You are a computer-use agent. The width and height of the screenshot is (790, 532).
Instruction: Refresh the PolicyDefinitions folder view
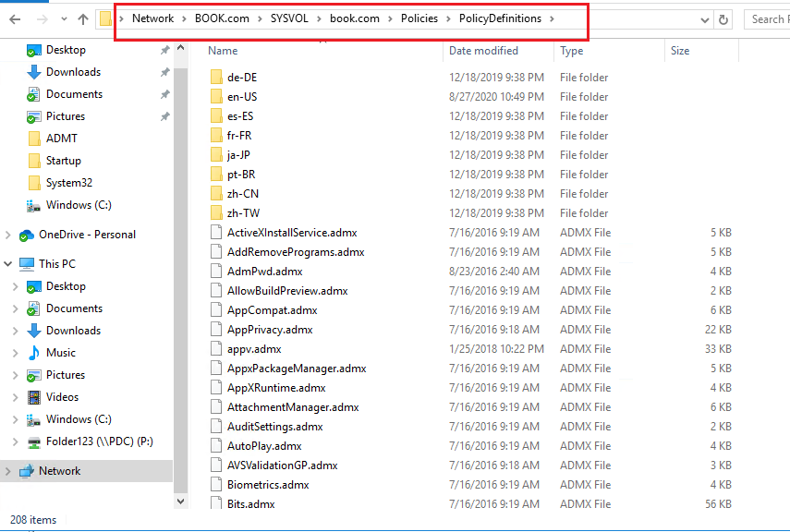pyautogui.click(x=723, y=19)
